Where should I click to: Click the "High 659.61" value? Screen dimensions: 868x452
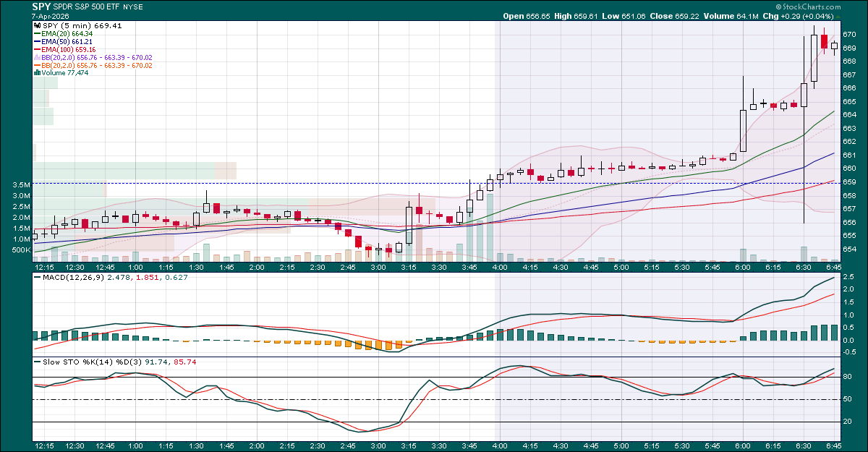(x=575, y=16)
